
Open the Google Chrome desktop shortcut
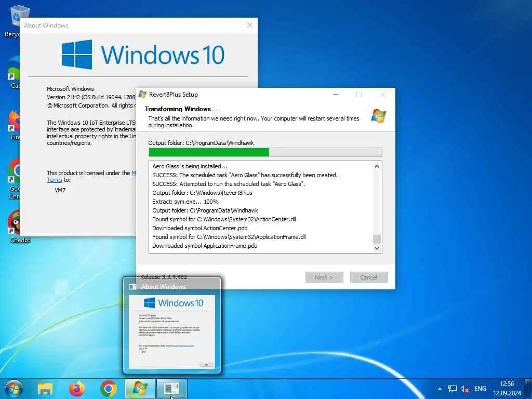pos(14,179)
